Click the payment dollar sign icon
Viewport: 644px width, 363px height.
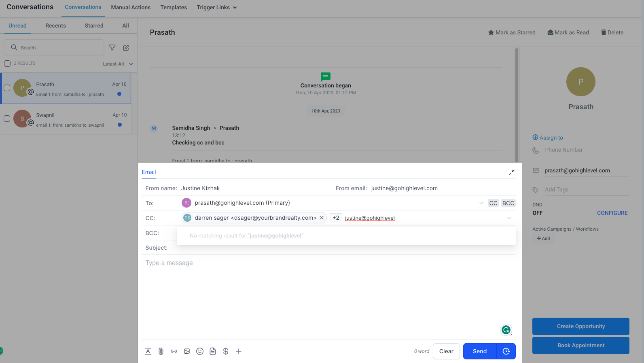[x=226, y=351]
